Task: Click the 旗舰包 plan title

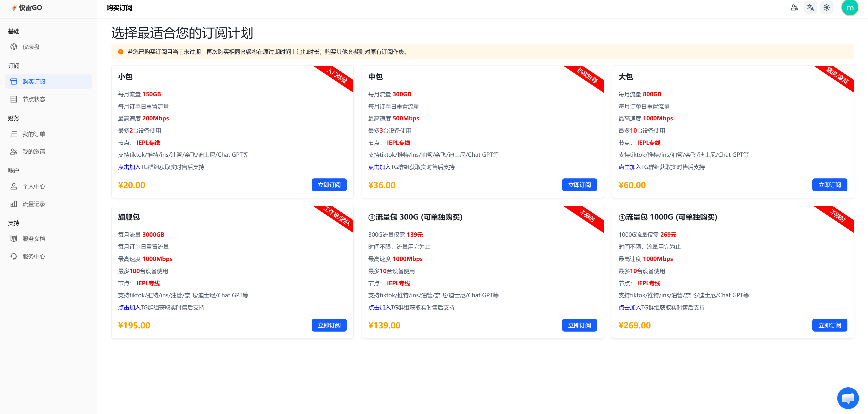Action: (x=129, y=217)
